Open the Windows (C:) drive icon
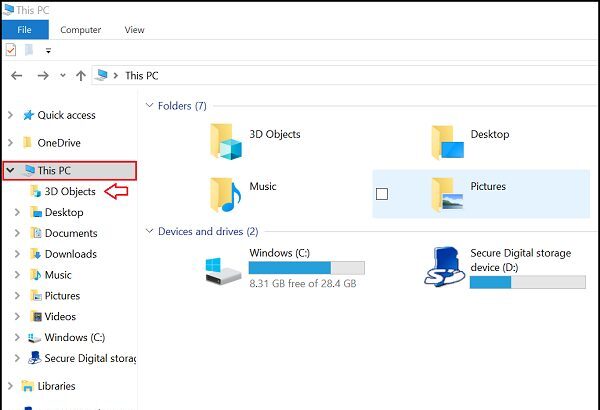This screenshot has height=410, width=600. tap(221, 268)
